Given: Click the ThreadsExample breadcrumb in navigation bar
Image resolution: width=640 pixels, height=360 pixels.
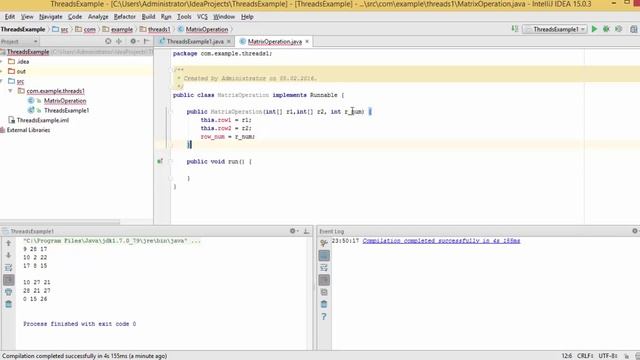Looking at the screenshot, I should click(x=23, y=29).
